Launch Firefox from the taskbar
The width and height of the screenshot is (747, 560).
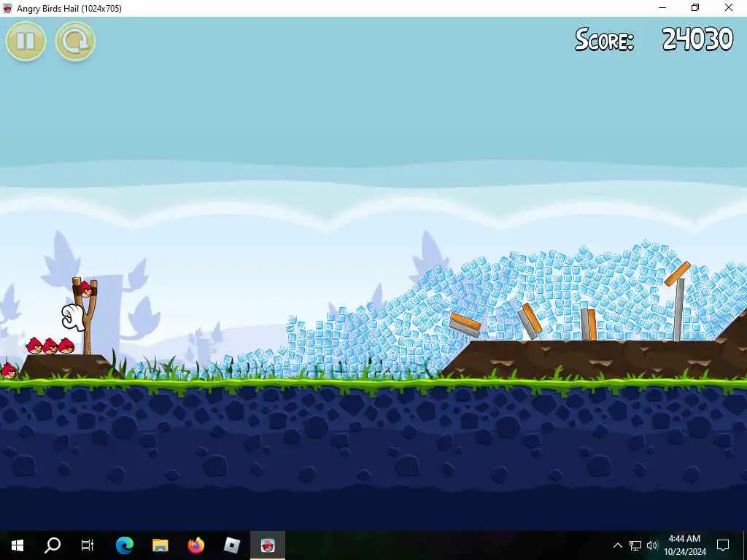pos(196,545)
